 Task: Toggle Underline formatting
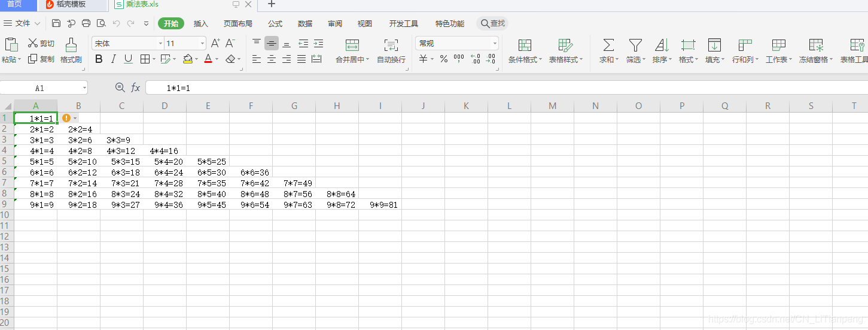(128, 59)
